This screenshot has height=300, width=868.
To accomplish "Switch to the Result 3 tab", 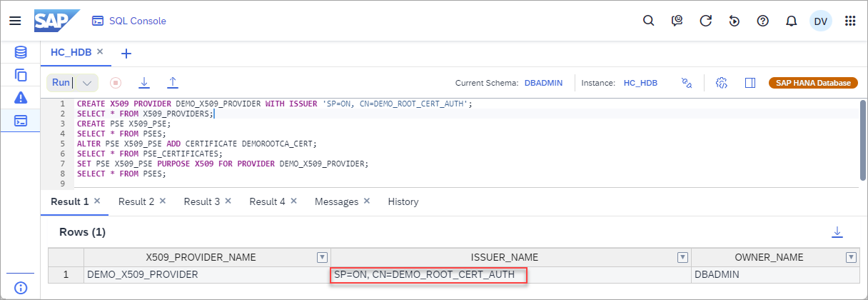I will pyautogui.click(x=201, y=201).
